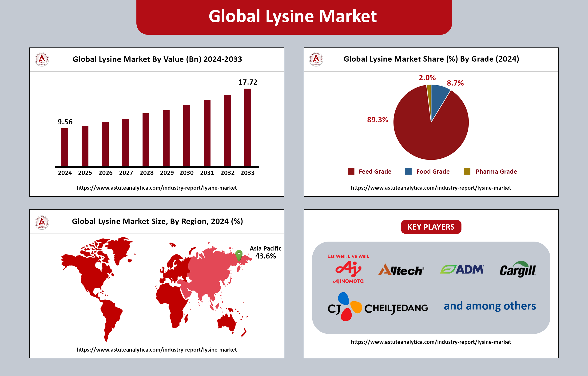The image size is (588, 376).
Task: Click the "Global Lysine Market Size, By Region, 2024 (%)" title
Action: (x=157, y=221)
